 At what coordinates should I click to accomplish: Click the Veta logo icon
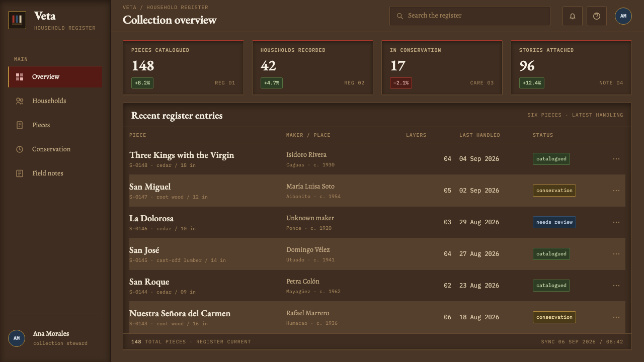17,20
